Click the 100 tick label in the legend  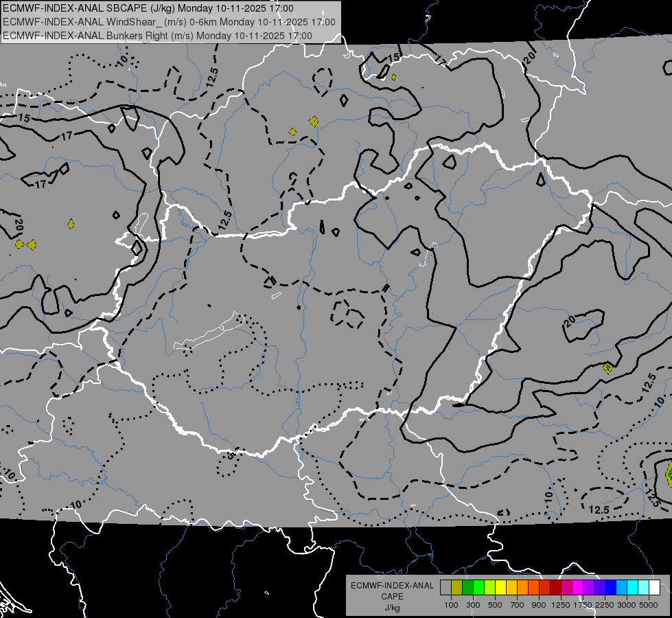coord(451,605)
